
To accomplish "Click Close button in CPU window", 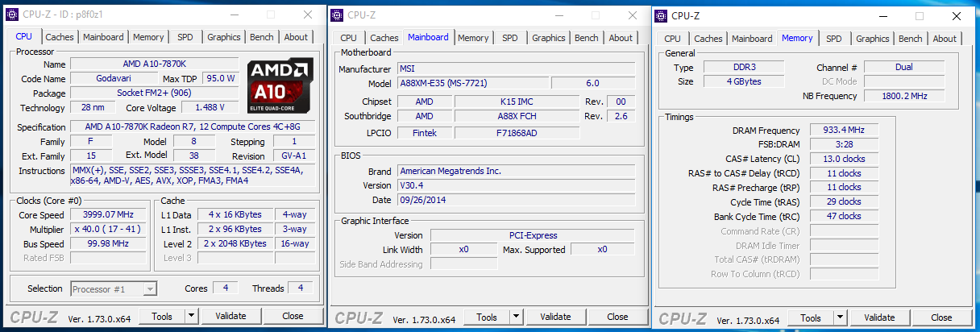I will coord(293,317).
